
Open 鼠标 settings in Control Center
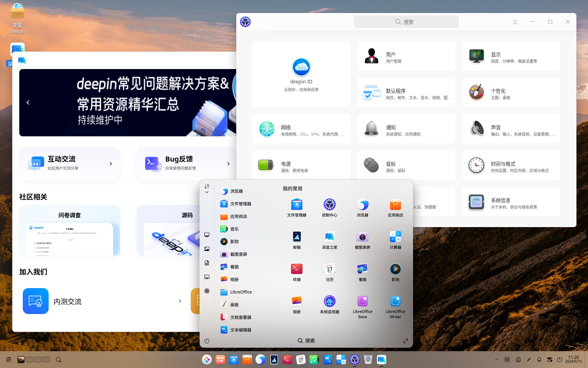(x=406, y=165)
